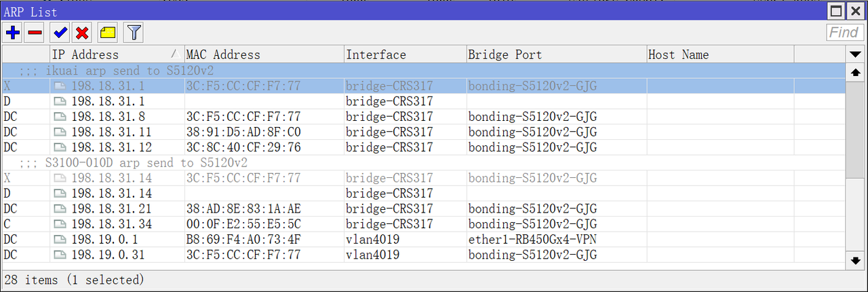Click the red minus Remove icon
This screenshot has height=292, width=868.
35,32
